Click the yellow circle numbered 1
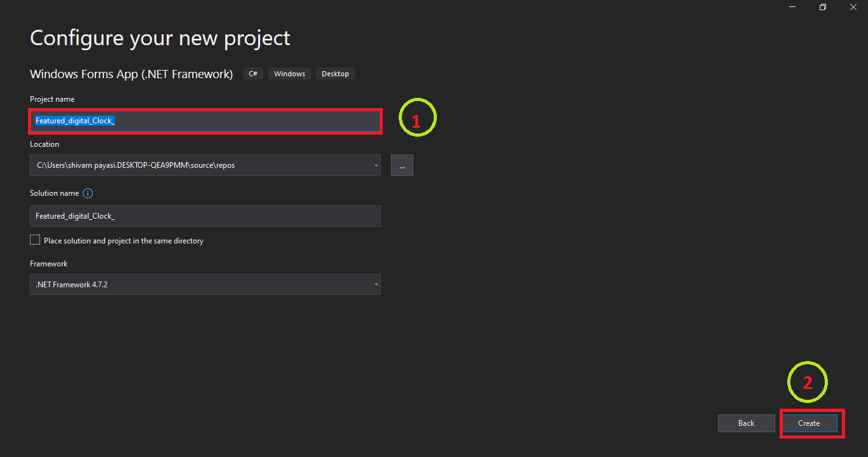 coord(417,118)
